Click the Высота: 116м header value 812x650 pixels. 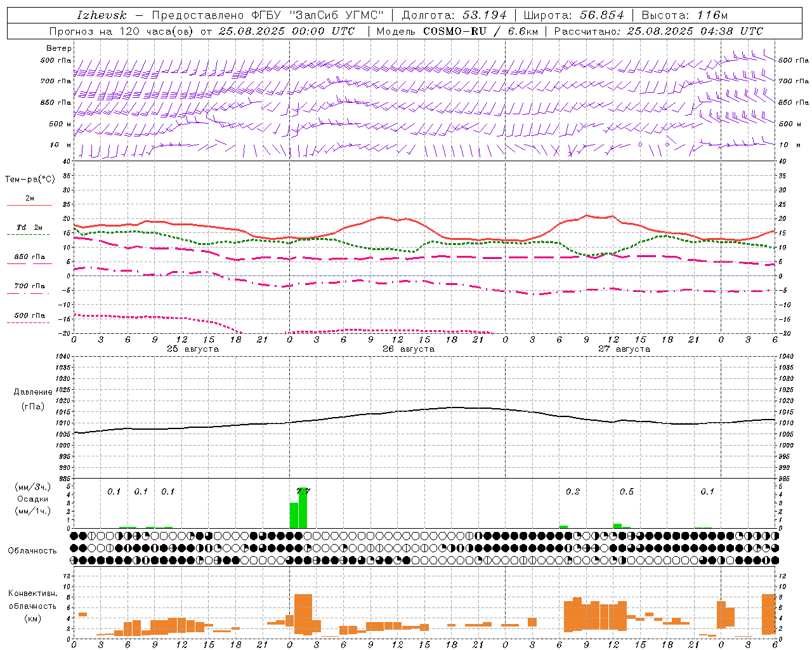click(684, 15)
